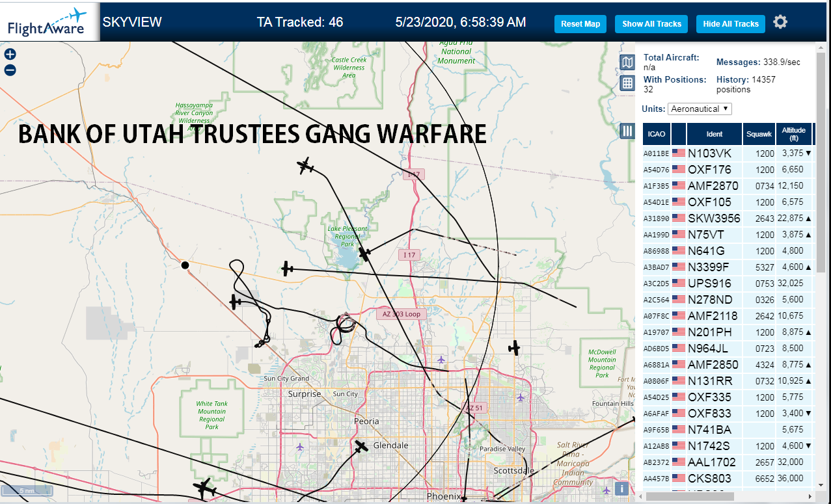This screenshot has width=831, height=504.
Task: Select the N201PH aircraft row
Action: click(728, 332)
